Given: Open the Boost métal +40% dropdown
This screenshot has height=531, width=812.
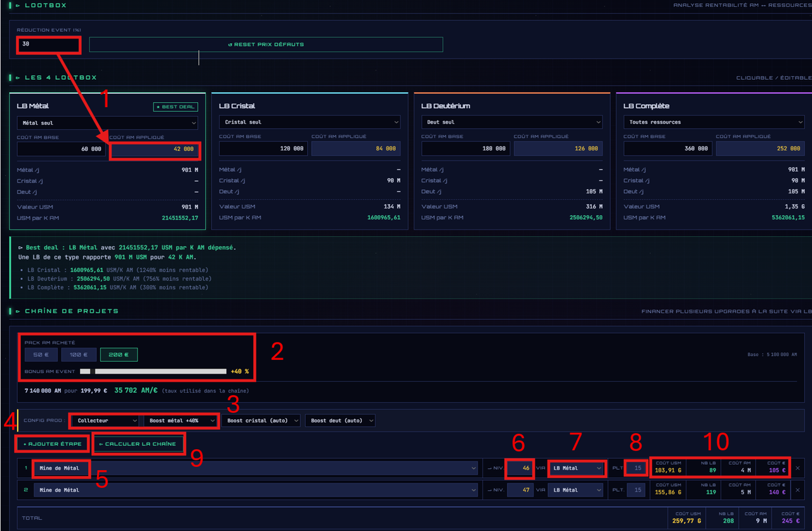Looking at the screenshot, I should click(181, 421).
